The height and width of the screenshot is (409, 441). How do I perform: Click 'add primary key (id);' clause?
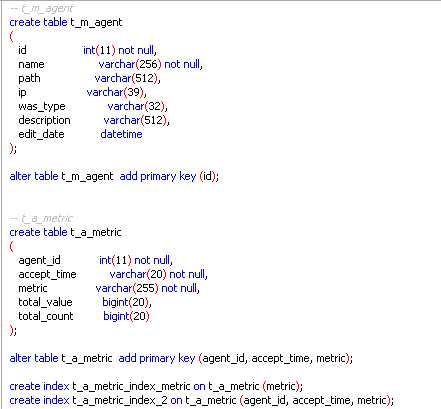coord(169,176)
